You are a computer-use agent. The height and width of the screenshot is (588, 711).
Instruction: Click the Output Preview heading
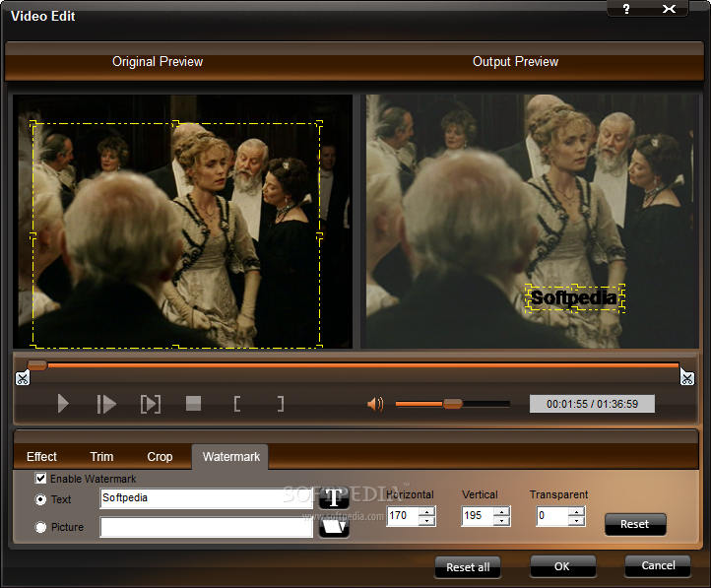point(516,62)
